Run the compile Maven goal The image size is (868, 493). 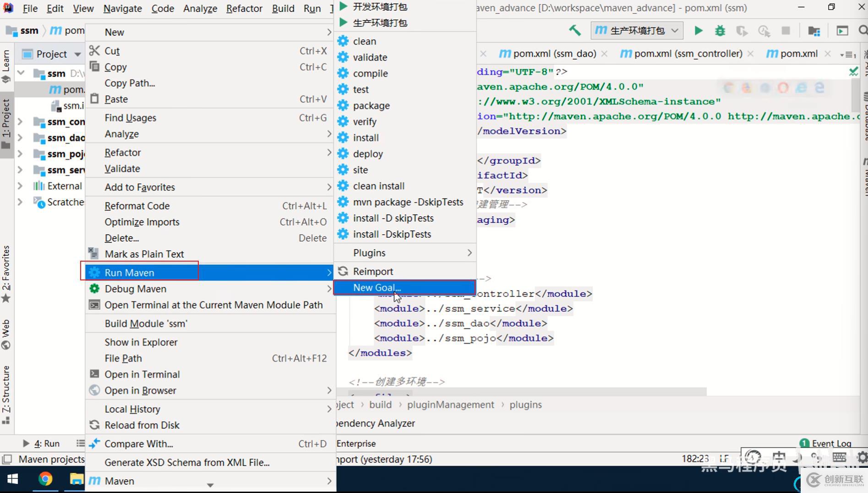coord(405,73)
